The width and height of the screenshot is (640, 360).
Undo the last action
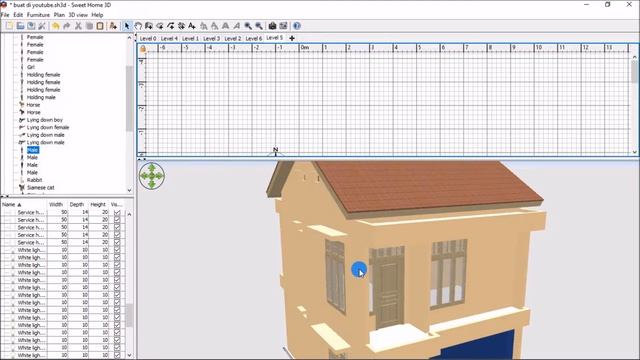click(56, 26)
